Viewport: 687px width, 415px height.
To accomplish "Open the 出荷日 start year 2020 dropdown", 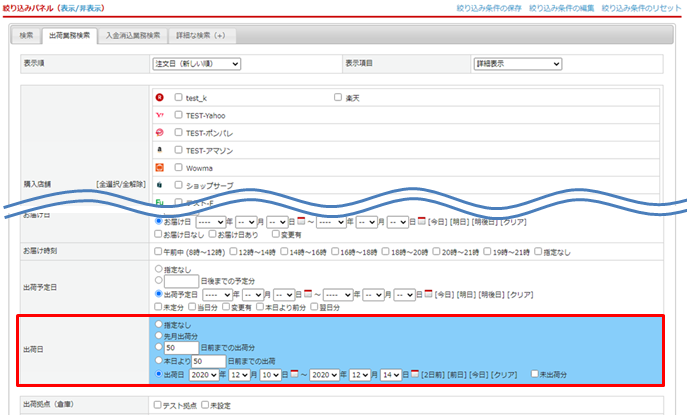I will pos(207,374).
